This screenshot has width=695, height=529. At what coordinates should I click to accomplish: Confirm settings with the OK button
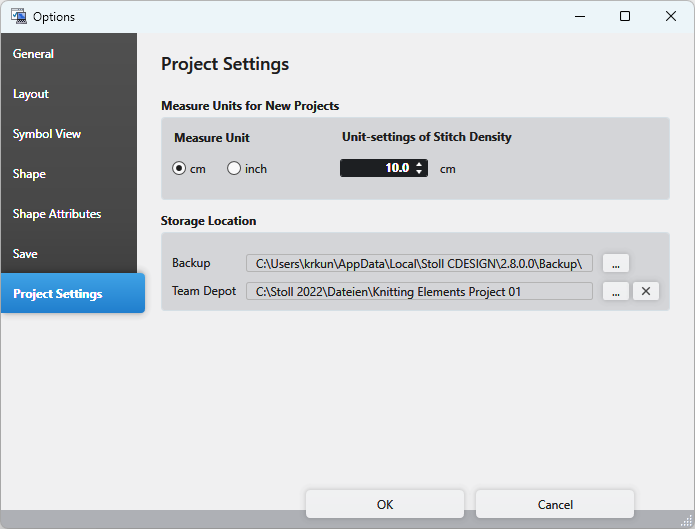tap(385, 504)
